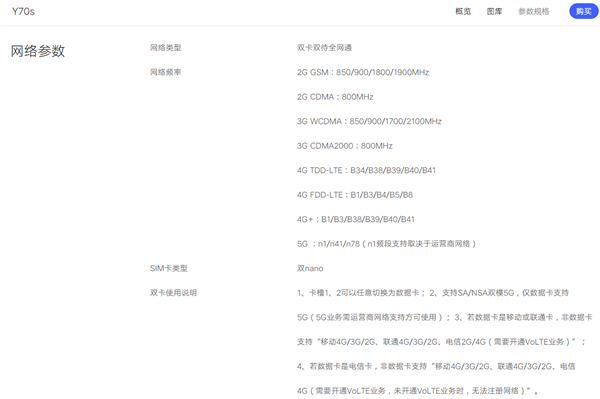Click the SIM卡类型 label
Image resolution: width=600 pixels, height=399 pixels.
point(169,268)
